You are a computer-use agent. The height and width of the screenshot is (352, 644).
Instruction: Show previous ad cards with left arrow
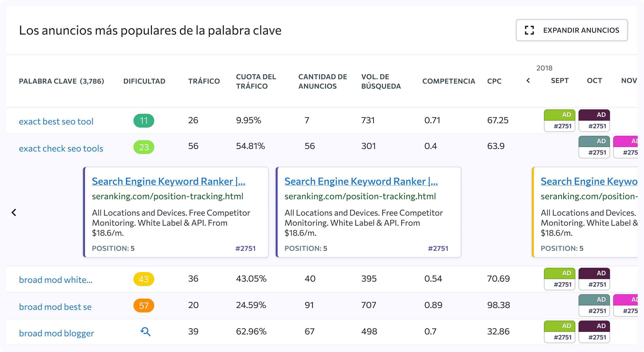tap(14, 212)
